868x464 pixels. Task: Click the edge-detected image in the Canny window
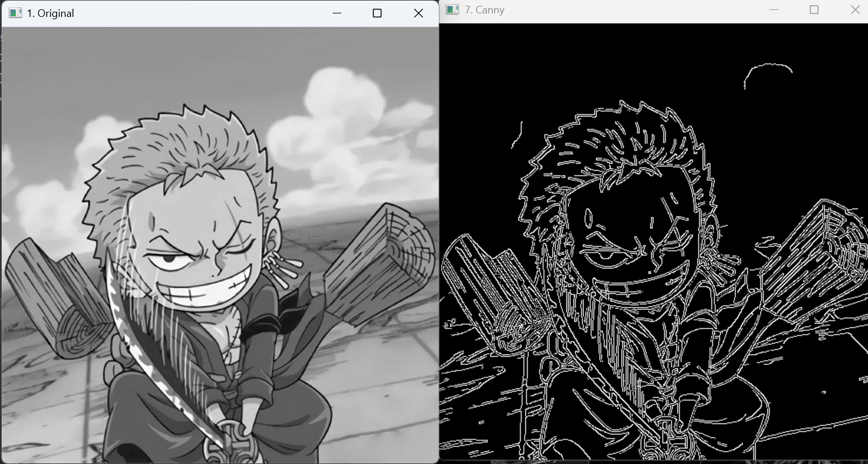coord(653,242)
